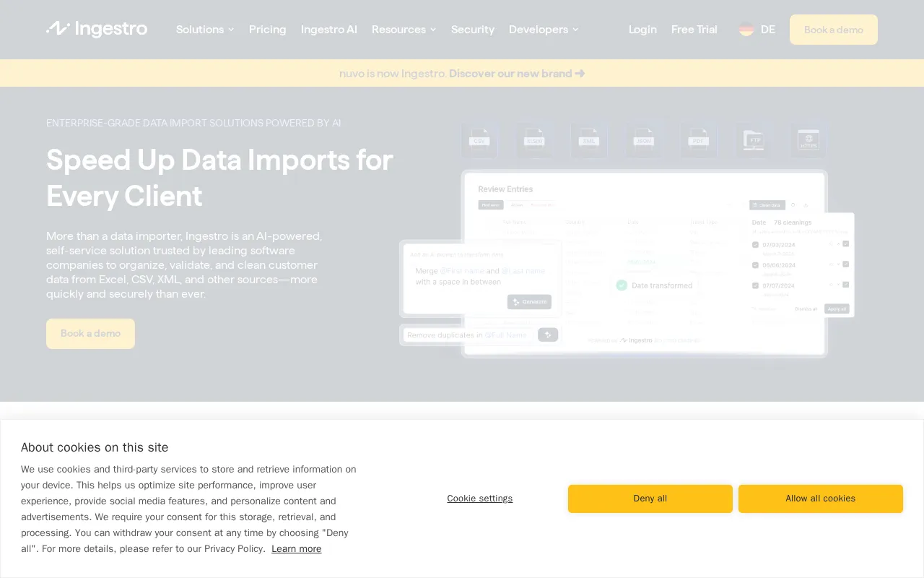Click the header Book a demo button

tap(834, 30)
